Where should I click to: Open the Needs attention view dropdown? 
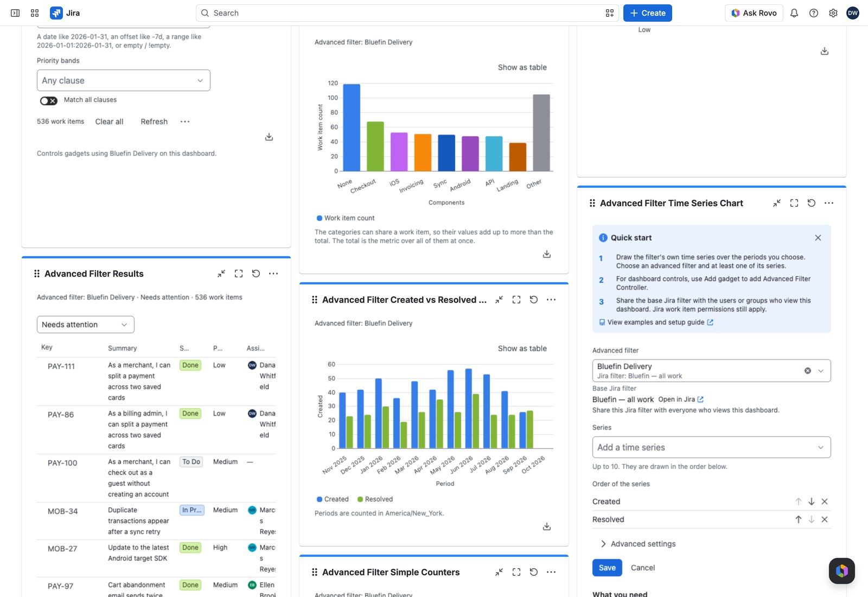(x=86, y=325)
